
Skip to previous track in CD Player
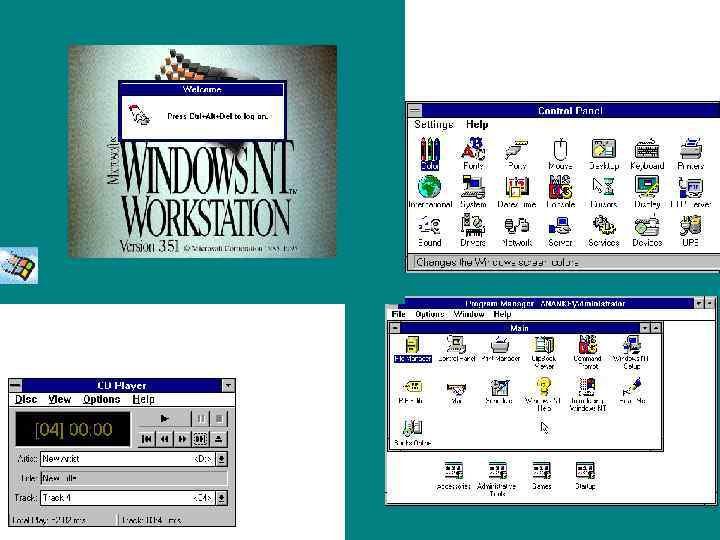(146, 439)
